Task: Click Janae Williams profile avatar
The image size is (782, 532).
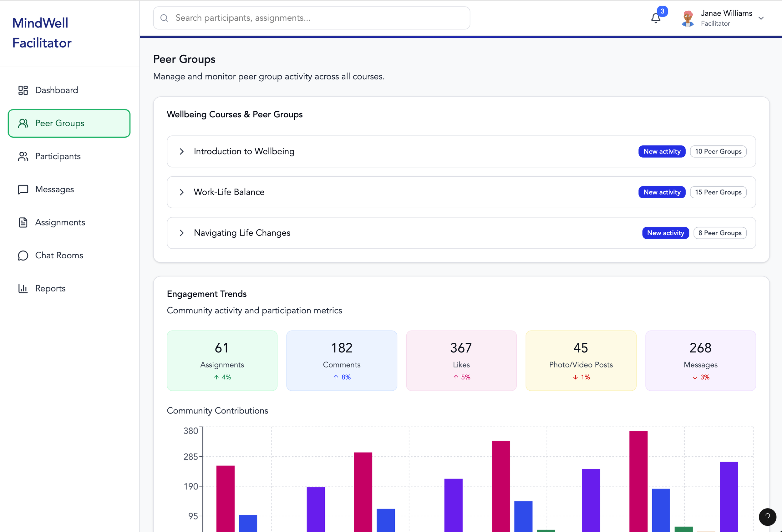Action: point(688,18)
